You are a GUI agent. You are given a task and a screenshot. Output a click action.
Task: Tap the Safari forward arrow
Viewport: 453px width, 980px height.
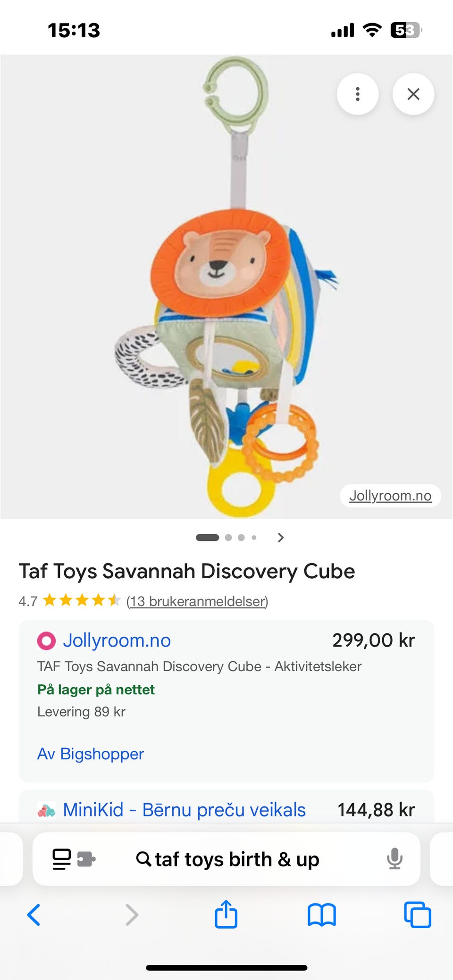click(x=132, y=915)
